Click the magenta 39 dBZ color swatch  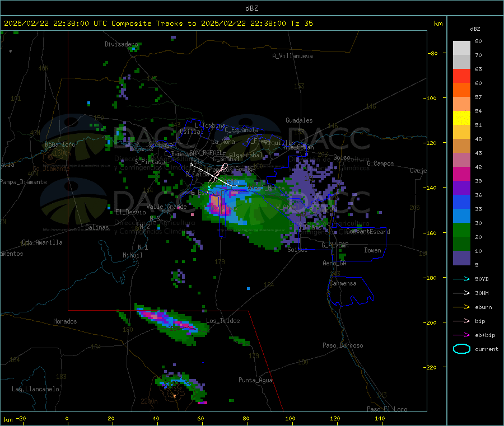coord(461,174)
